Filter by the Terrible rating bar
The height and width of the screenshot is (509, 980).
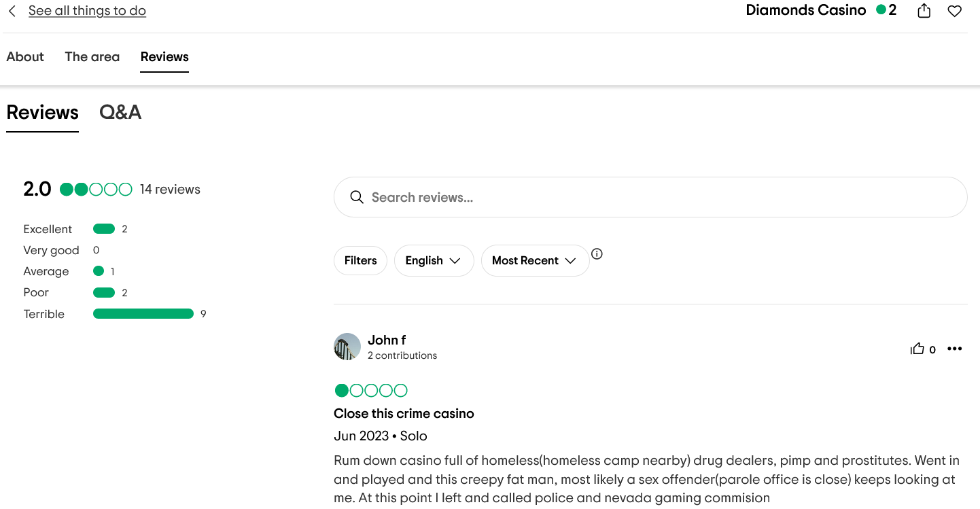tap(143, 314)
